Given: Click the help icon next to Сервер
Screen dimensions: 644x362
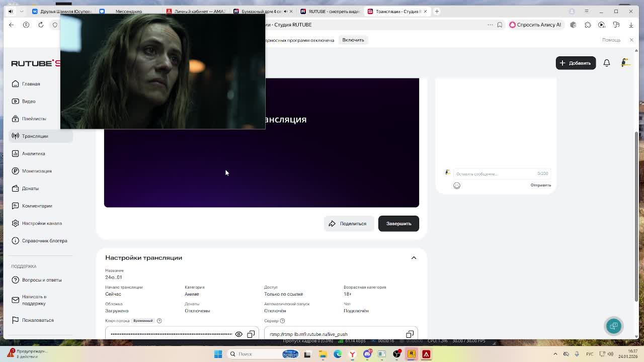Looking at the screenshot, I should [282, 321].
